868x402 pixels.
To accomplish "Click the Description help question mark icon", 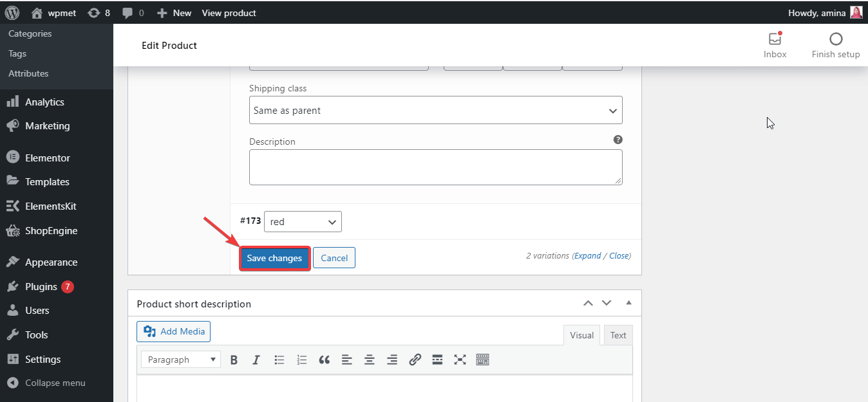I will (618, 140).
